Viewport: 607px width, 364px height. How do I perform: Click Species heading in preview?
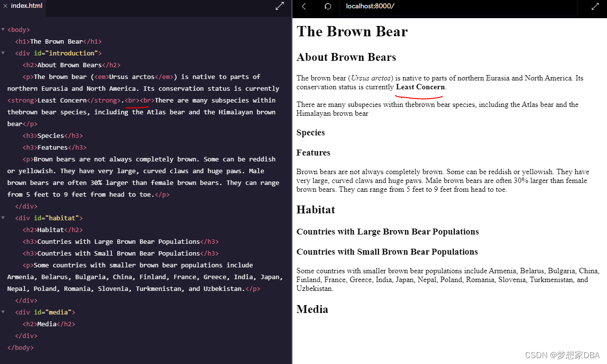311,132
